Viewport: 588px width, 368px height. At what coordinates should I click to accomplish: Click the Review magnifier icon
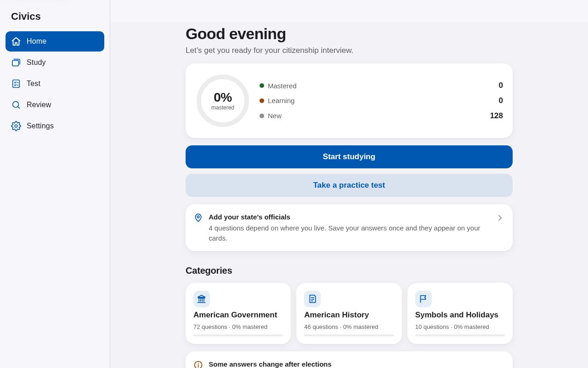pyautogui.click(x=16, y=105)
